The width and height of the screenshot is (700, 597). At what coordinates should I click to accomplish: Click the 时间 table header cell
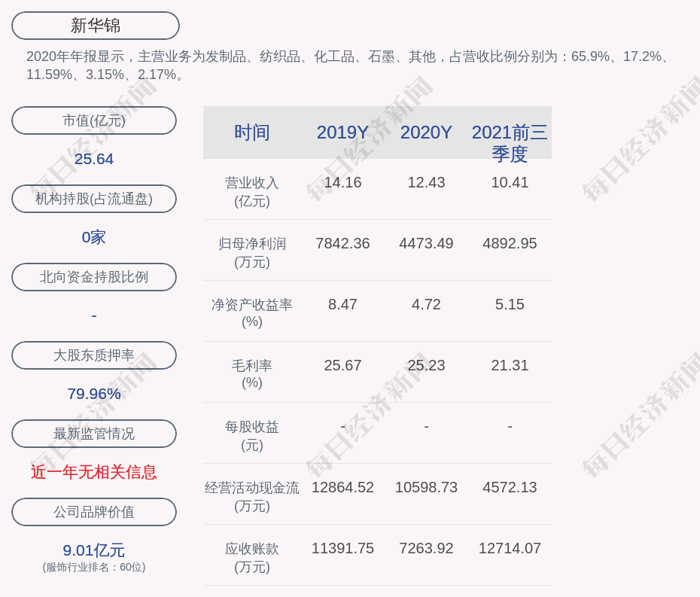pos(251,132)
